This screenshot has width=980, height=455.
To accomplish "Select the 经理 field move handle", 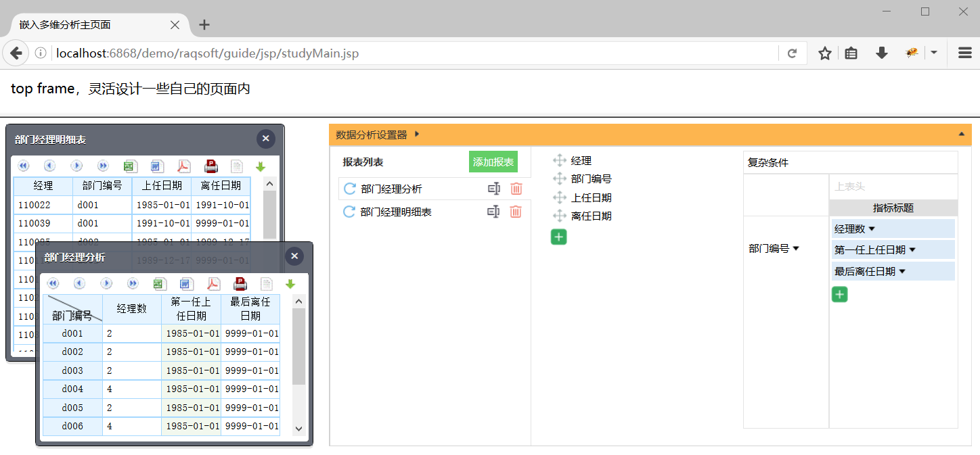I will (559, 160).
